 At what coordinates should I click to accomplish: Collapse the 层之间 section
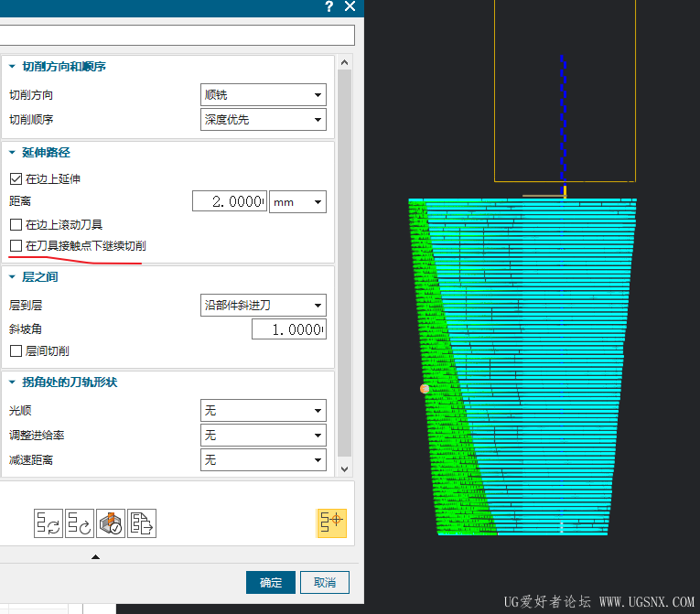tap(12, 277)
